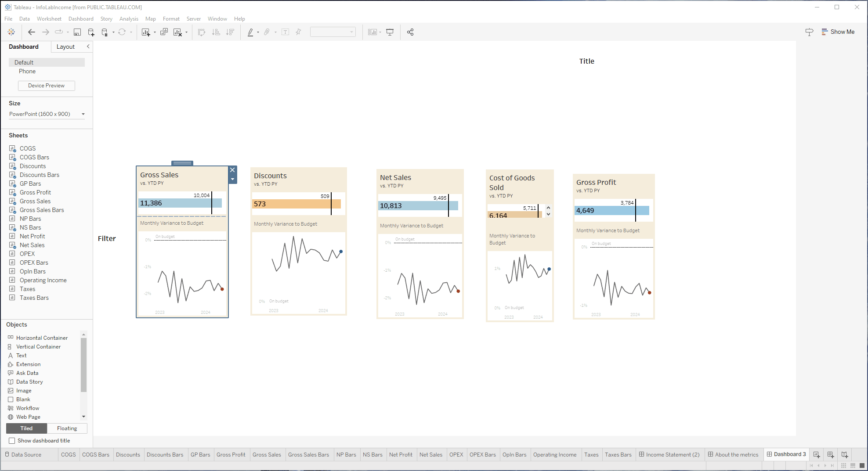The height and width of the screenshot is (471, 868).
Task: Click the Save icon in toolbar
Action: [x=77, y=32]
